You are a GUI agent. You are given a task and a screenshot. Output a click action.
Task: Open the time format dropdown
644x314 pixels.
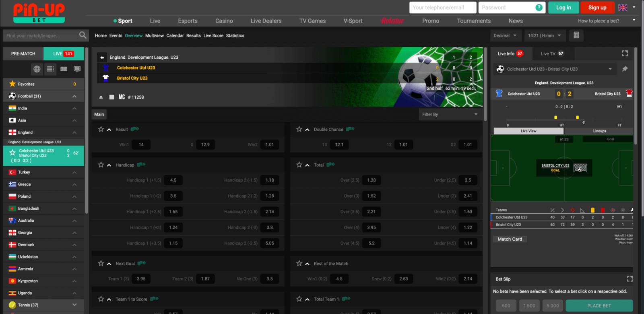pyautogui.click(x=545, y=35)
